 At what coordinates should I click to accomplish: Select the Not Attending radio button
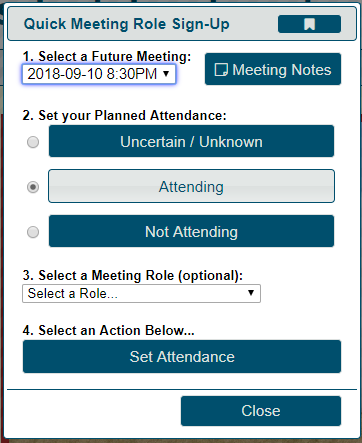33,232
